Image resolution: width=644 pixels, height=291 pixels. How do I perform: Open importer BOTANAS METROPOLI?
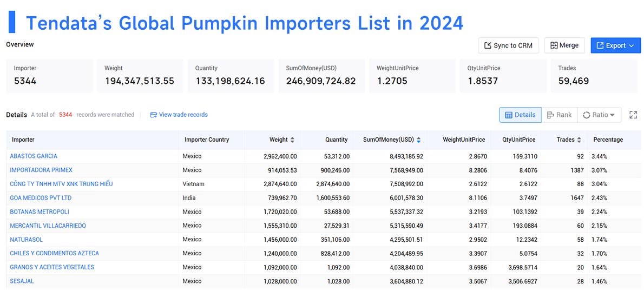[40, 212]
